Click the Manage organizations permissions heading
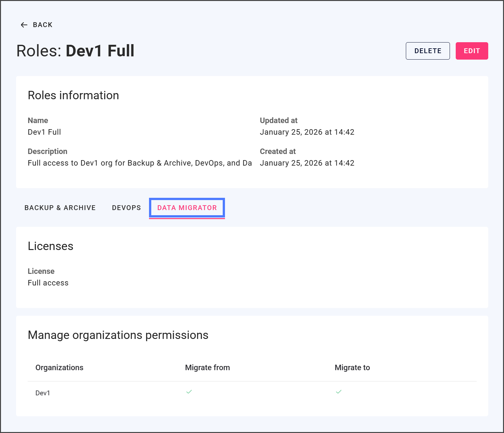 [x=118, y=335]
